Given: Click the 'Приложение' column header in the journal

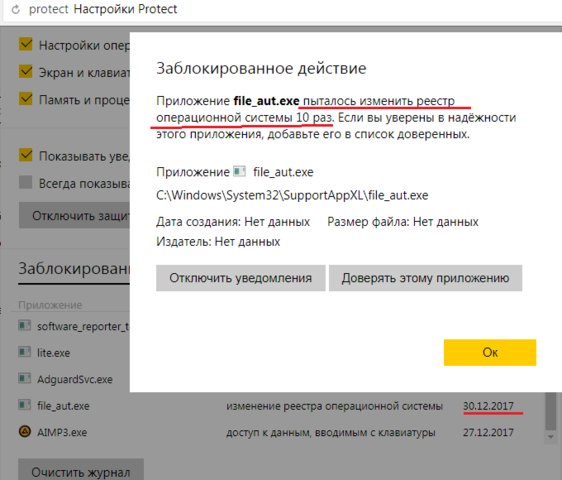Looking at the screenshot, I should click(50, 305).
